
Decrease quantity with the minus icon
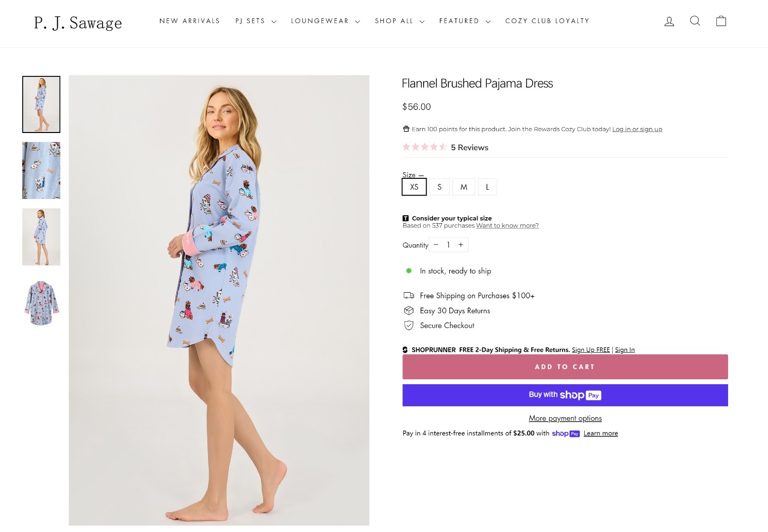click(436, 245)
